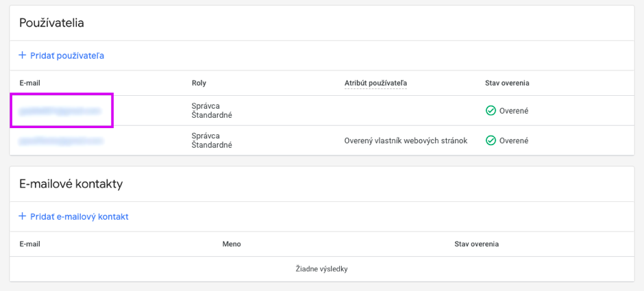Open the highlighted blurred email in first user row

point(60,111)
